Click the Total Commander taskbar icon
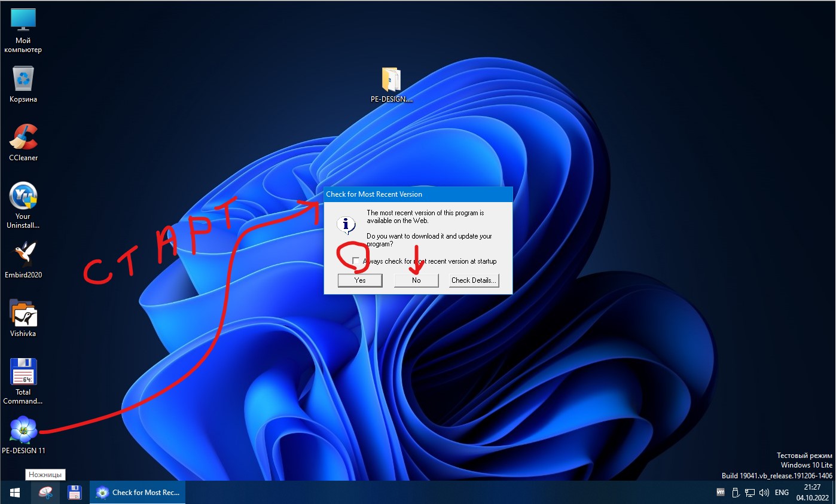Image resolution: width=836 pixels, height=504 pixels. coord(75,493)
